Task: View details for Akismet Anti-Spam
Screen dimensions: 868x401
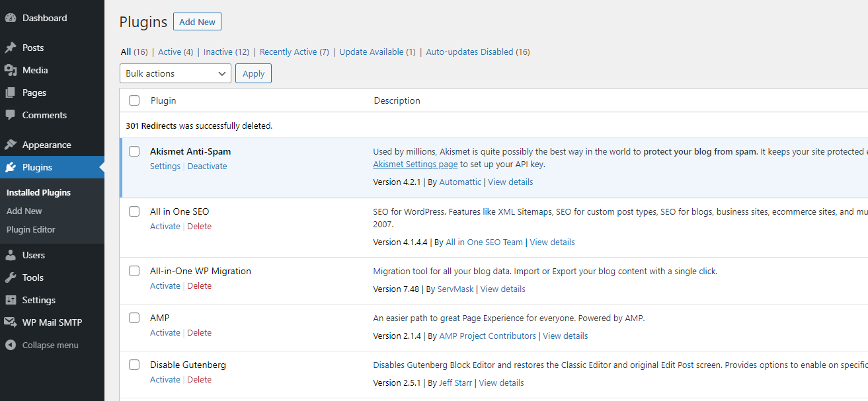Action: 510,182
